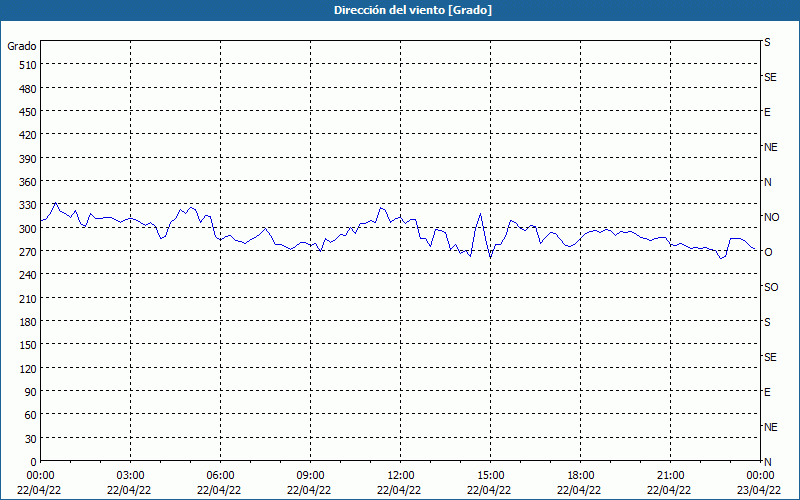Click the 12:00 time axis label
The width and height of the screenshot is (800, 500).
pyautogui.click(x=401, y=476)
